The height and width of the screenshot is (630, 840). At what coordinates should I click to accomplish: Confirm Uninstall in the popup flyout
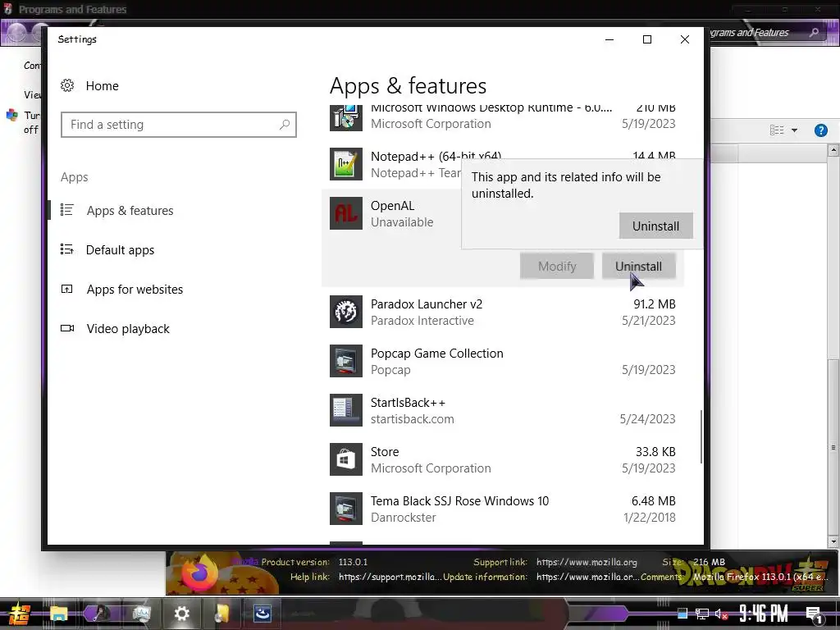click(655, 226)
